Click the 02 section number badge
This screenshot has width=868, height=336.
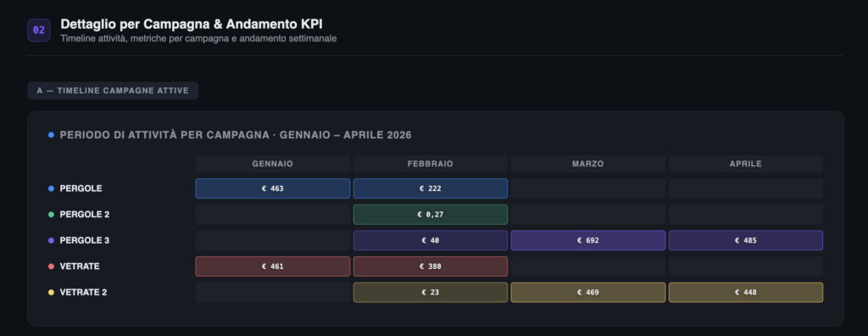[x=39, y=31]
